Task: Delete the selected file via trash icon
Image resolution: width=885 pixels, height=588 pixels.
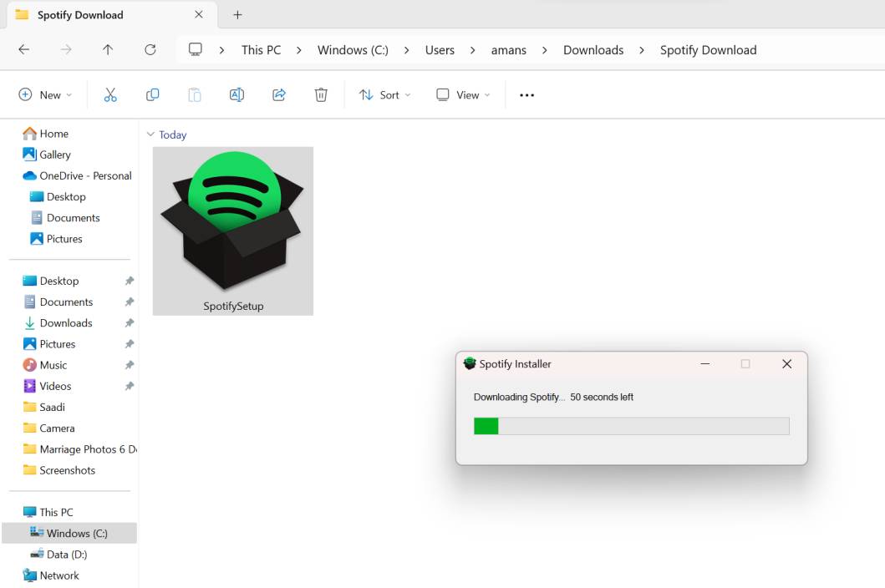Action: tap(321, 94)
